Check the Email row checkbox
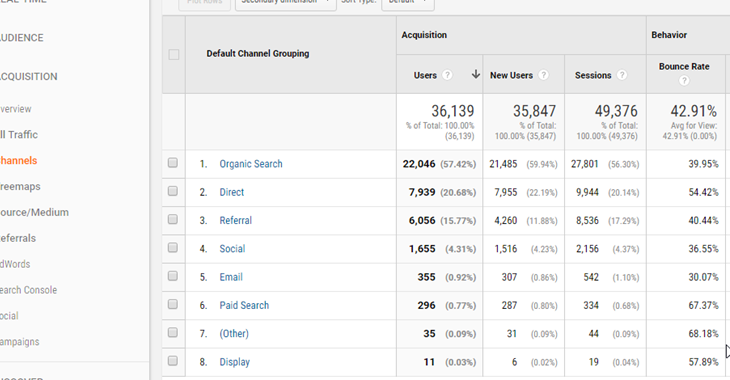Screen dimensions: 730x380 (173, 276)
